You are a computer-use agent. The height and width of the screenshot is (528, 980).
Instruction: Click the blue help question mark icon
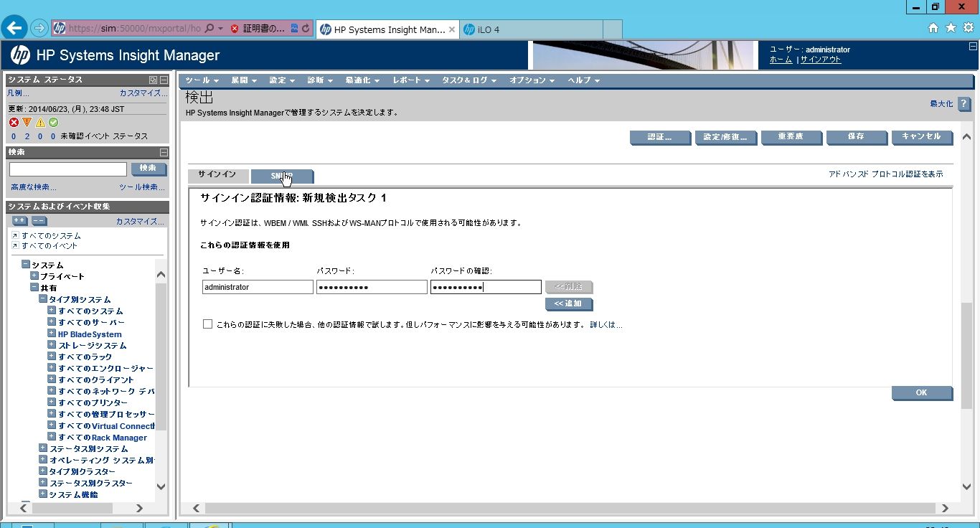(964, 104)
